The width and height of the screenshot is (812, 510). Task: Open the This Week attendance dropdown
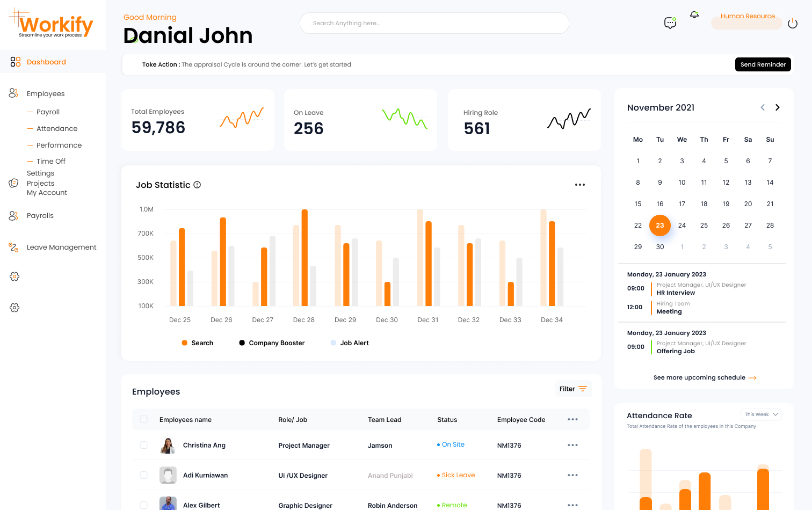click(x=761, y=414)
